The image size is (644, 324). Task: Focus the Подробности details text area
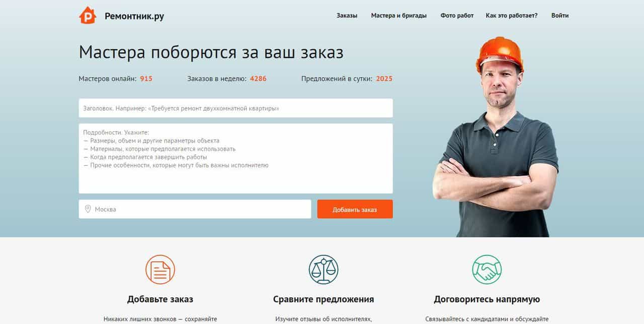click(235, 158)
